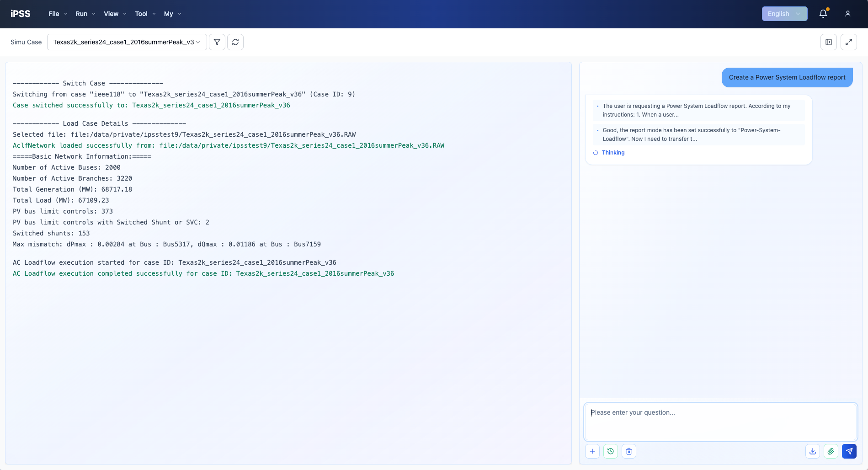Select the 'Create a Power System Loadflow report' bubble

coord(787,77)
